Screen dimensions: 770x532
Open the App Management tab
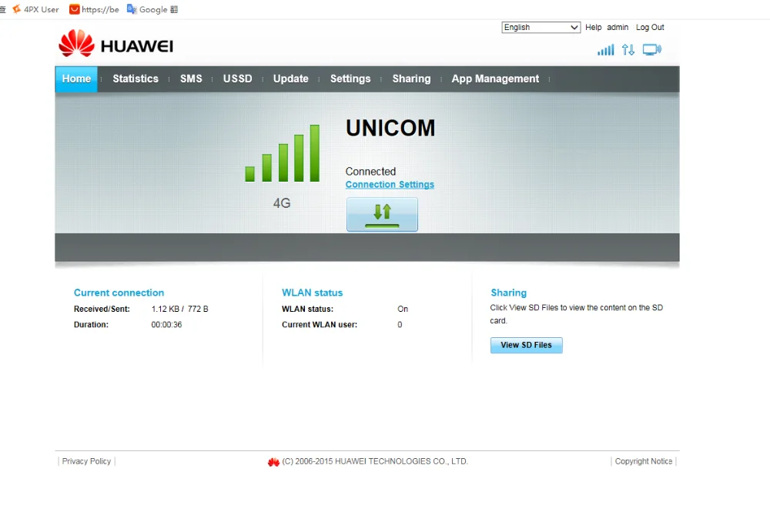pos(495,79)
